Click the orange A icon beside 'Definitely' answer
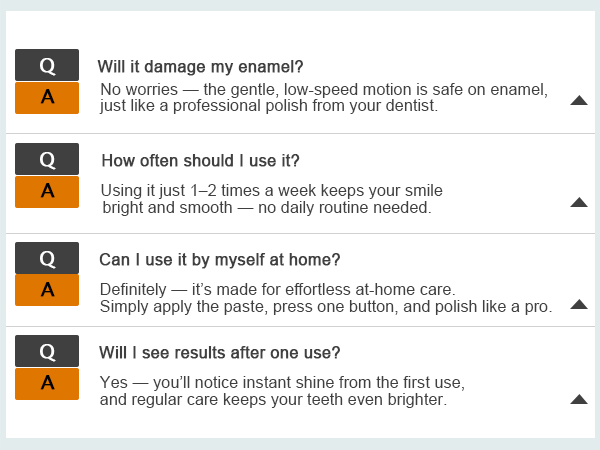600x450 pixels. tap(47, 290)
